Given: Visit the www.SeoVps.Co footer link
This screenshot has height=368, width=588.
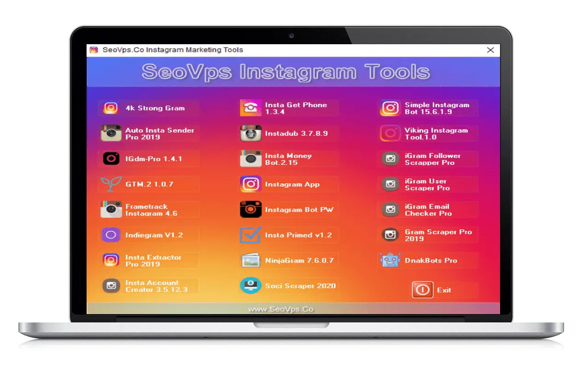Looking at the screenshot, I should [281, 309].
